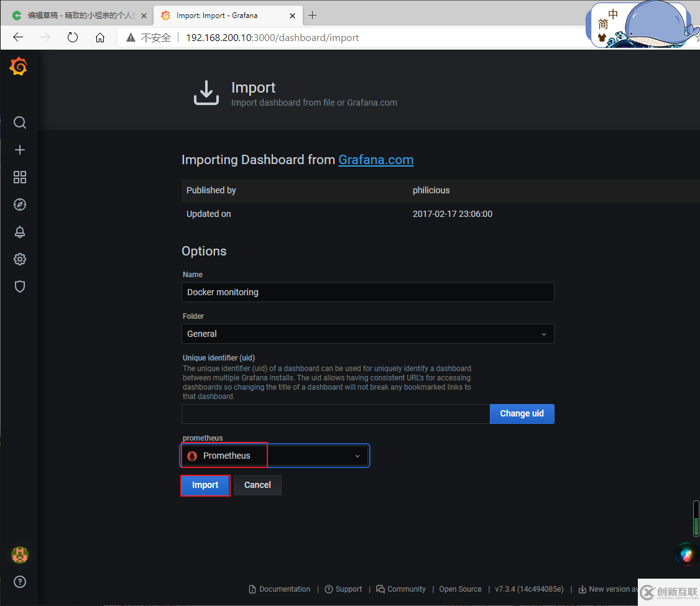Click the blue Import button
The height and width of the screenshot is (606, 700).
pos(205,485)
